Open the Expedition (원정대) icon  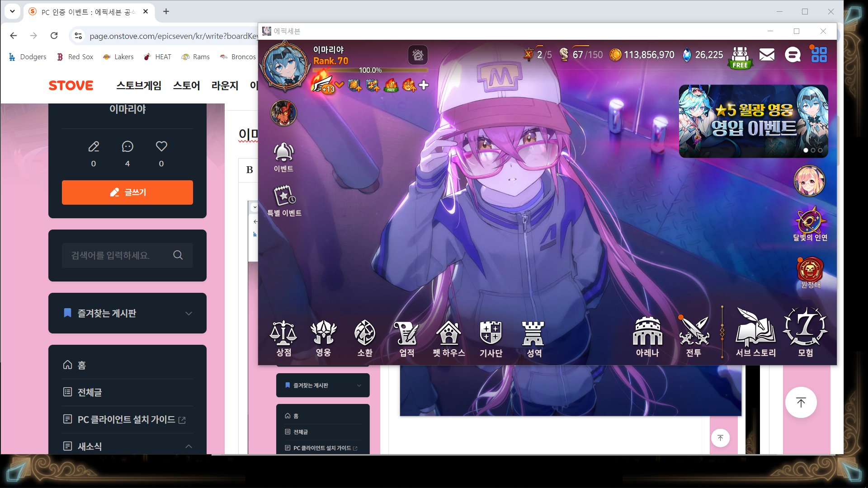(x=810, y=272)
